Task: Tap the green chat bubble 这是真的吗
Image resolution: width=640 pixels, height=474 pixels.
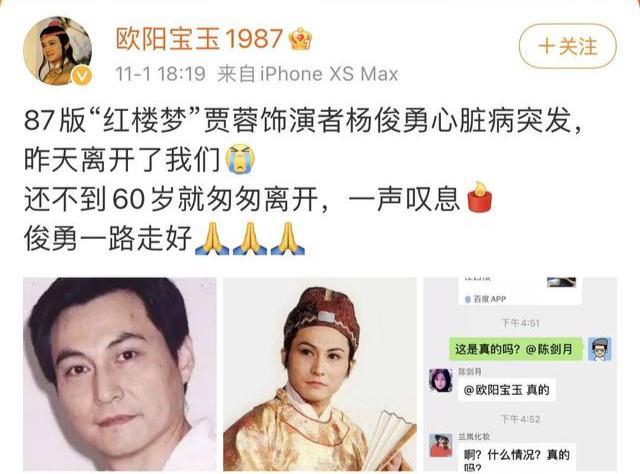Action: [516, 349]
